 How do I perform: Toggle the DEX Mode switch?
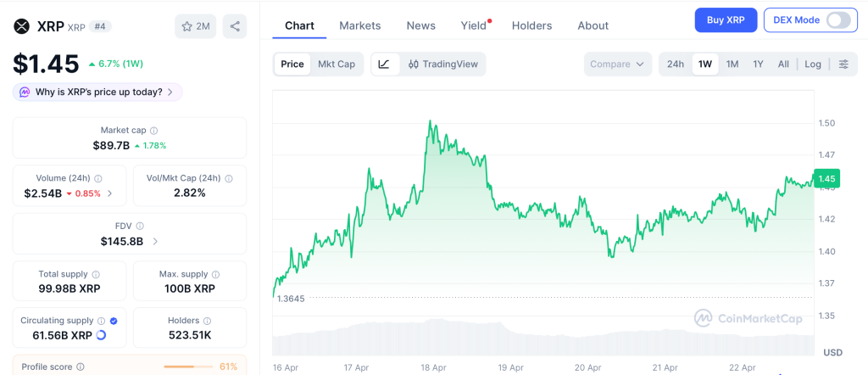pyautogui.click(x=837, y=20)
